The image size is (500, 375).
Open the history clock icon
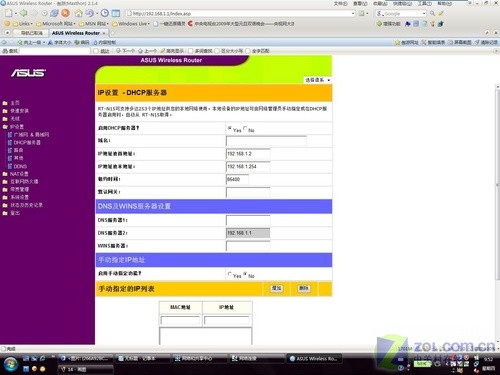[x=105, y=13]
